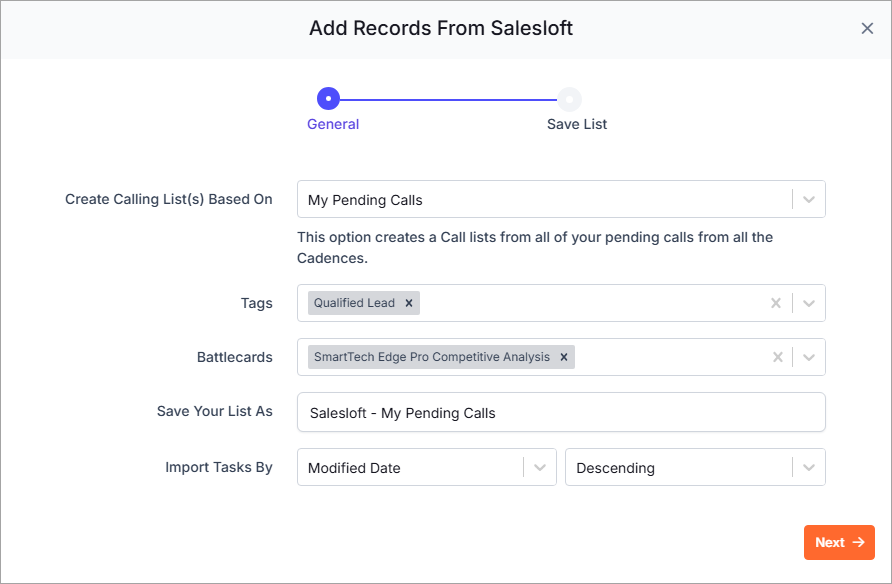Click the SmartTech Edge Pro Competitive Analysis label
The width and height of the screenshot is (892, 584).
432,357
